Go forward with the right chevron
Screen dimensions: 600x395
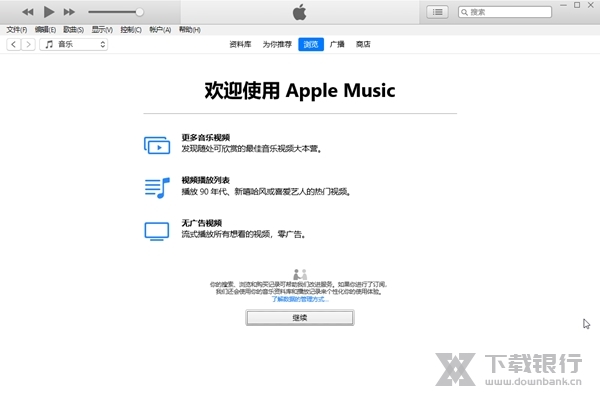pos(28,44)
